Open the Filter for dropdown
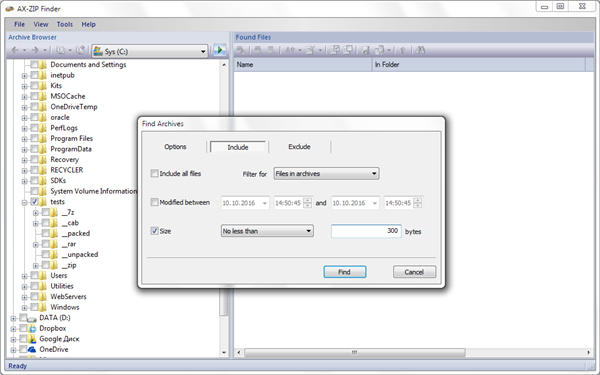600x375 pixels. [326, 174]
